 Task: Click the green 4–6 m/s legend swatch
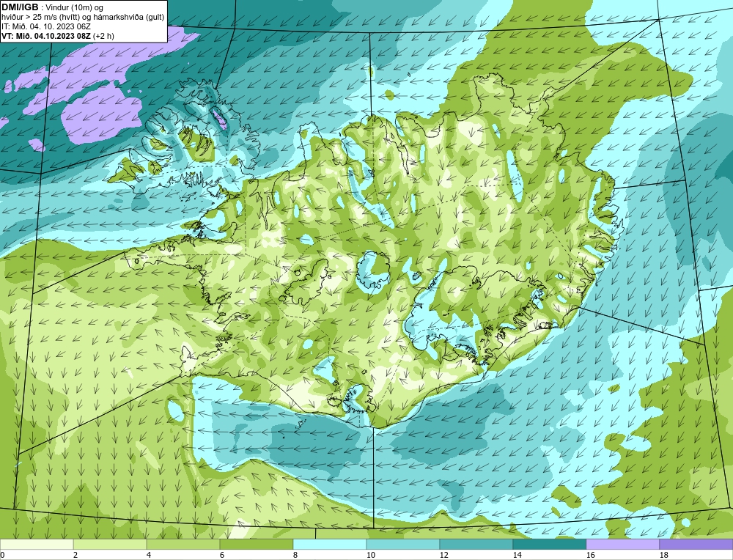tap(183, 544)
